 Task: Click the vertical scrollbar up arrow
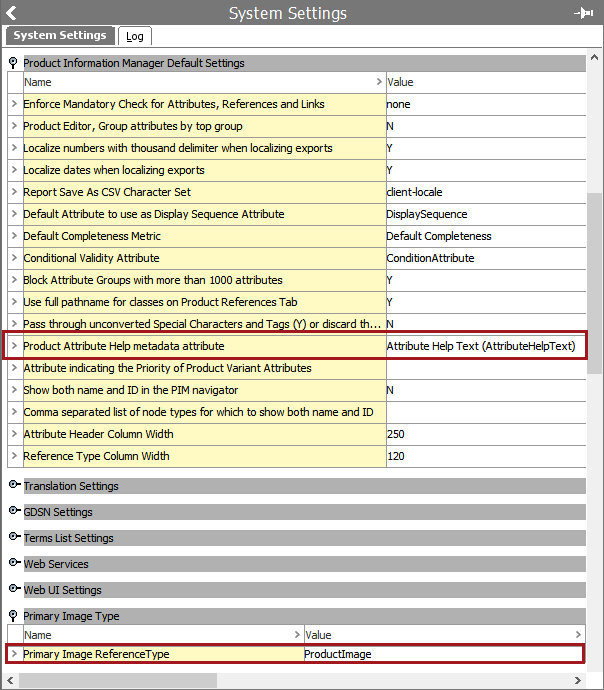point(594,57)
